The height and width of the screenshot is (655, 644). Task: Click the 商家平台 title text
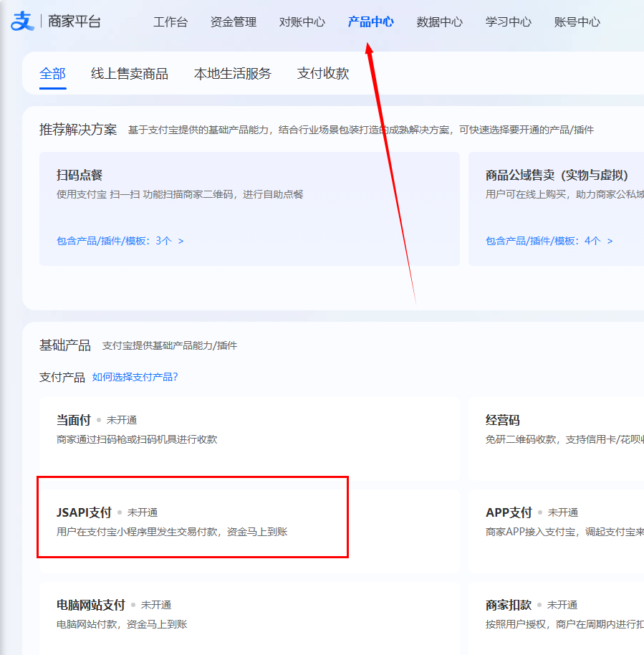(75, 21)
